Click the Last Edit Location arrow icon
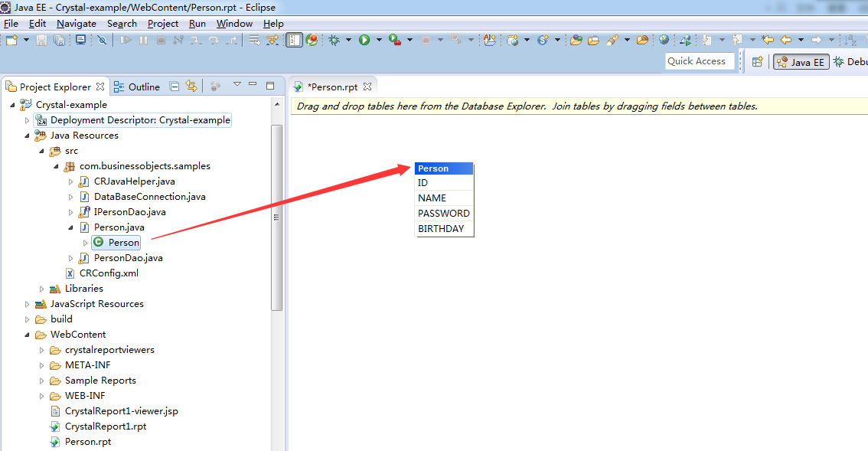This screenshot has height=451, width=868. point(767,40)
